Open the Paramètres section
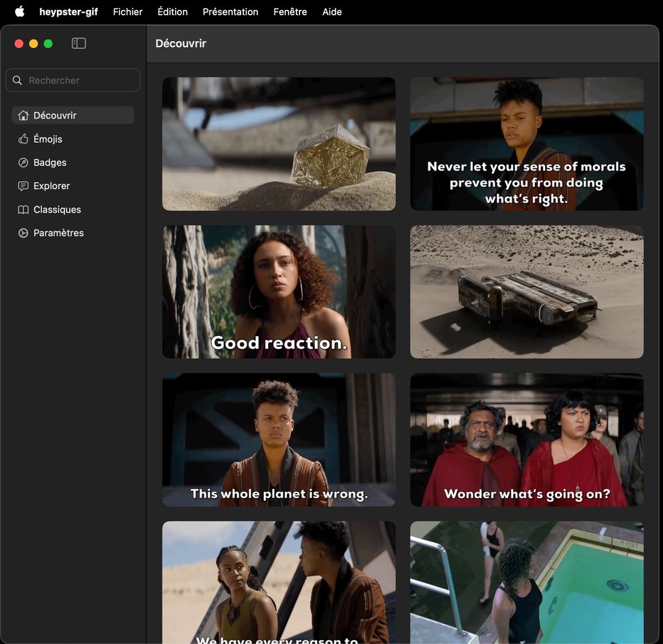This screenshot has width=663, height=644. [x=73, y=233]
